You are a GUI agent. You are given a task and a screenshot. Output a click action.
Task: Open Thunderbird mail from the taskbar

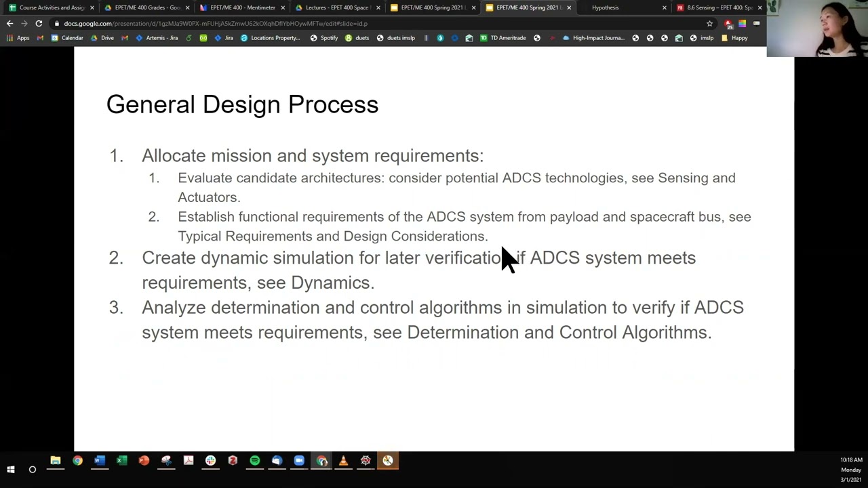277,461
